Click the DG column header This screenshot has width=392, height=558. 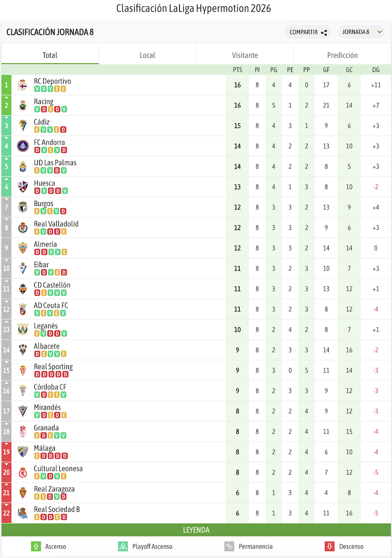coord(376,70)
